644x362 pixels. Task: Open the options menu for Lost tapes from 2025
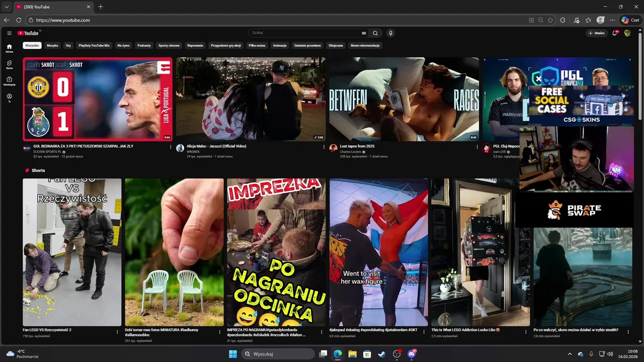(477, 147)
